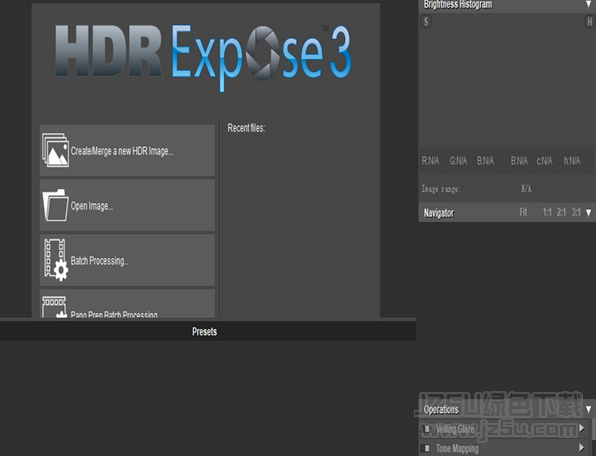The height and width of the screenshot is (456, 596).
Task: Click the Batch Processing filmstrip gear icon
Action: pos(56,260)
